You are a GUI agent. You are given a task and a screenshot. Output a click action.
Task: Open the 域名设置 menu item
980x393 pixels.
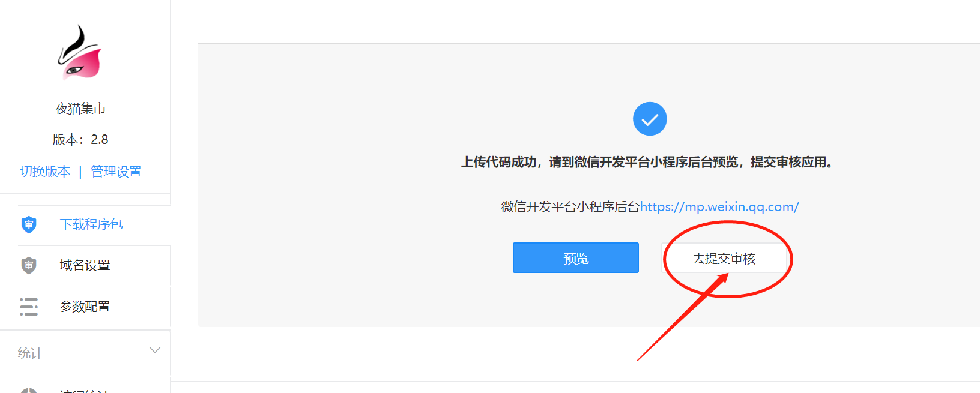coord(85,266)
